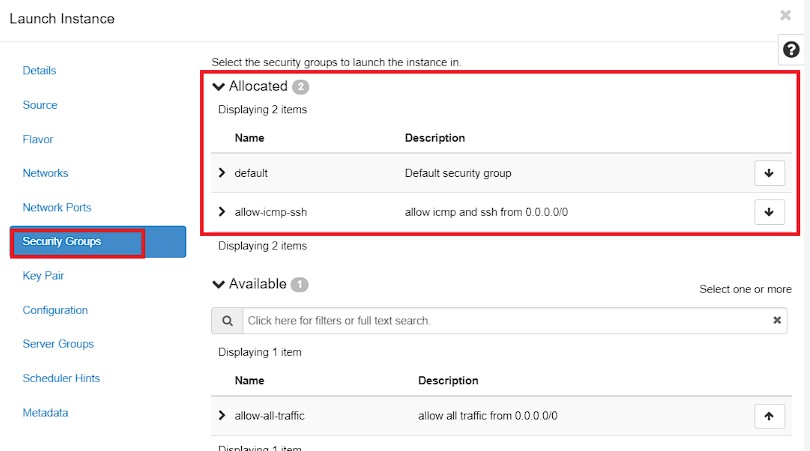Remove default security group with down arrow
This screenshot has height=451, width=810.
click(769, 173)
